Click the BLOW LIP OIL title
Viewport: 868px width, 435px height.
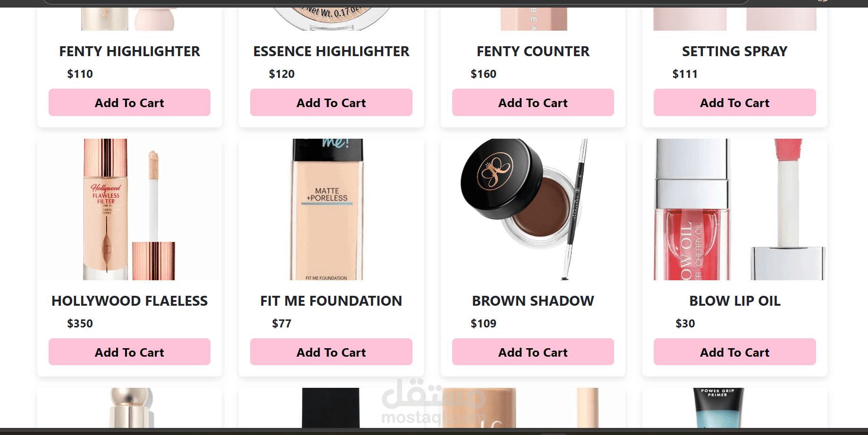(735, 301)
